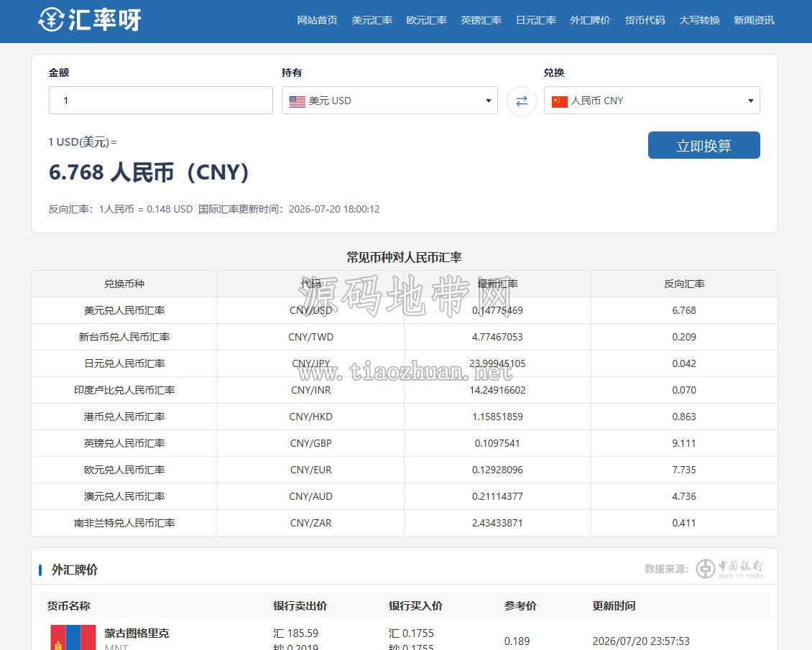Click the 美元兑人民币汇率 table link
This screenshot has height=650, width=812.
(124, 310)
